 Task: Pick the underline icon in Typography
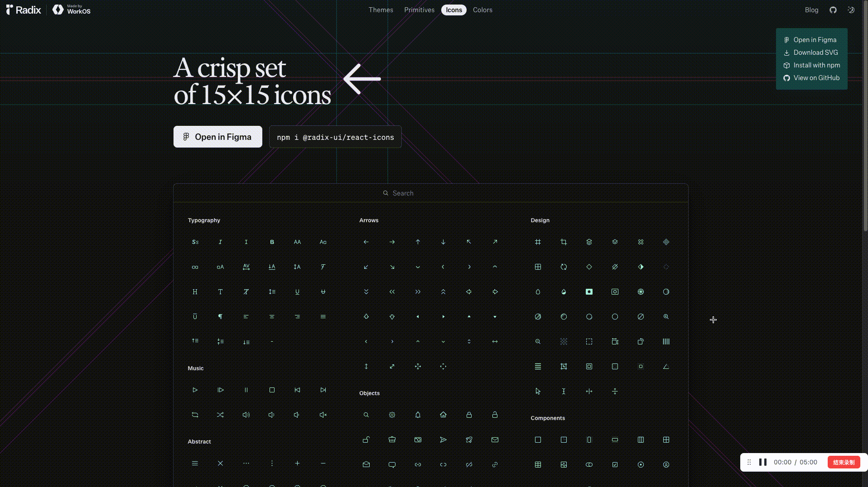[x=297, y=292]
